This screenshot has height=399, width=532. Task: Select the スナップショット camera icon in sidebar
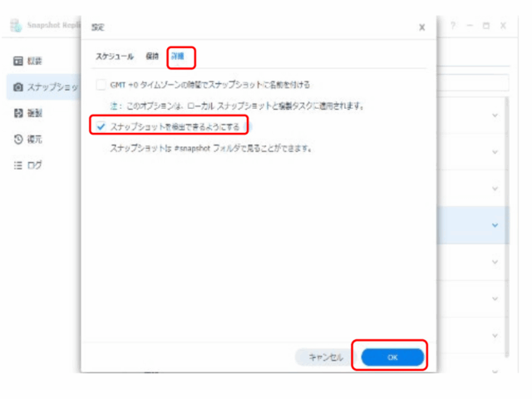tap(17, 87)
